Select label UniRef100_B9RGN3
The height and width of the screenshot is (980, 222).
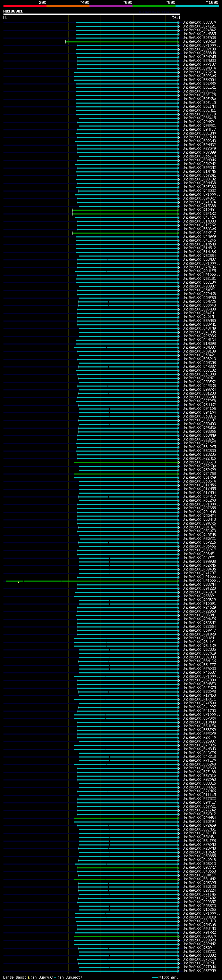199,141
